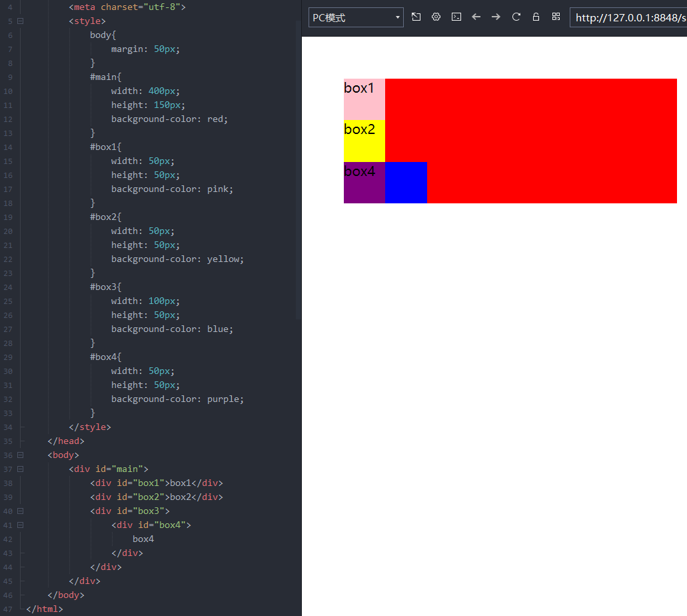The height and width of the screenshot is (616, 687).
Task: Click the closing </html> tag
Action: click(44, 609)
